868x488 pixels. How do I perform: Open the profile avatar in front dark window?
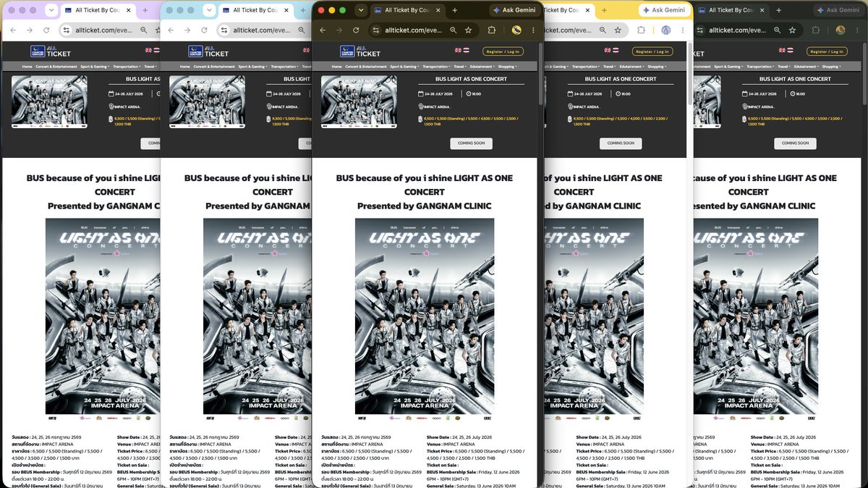(x=516, y=30)
